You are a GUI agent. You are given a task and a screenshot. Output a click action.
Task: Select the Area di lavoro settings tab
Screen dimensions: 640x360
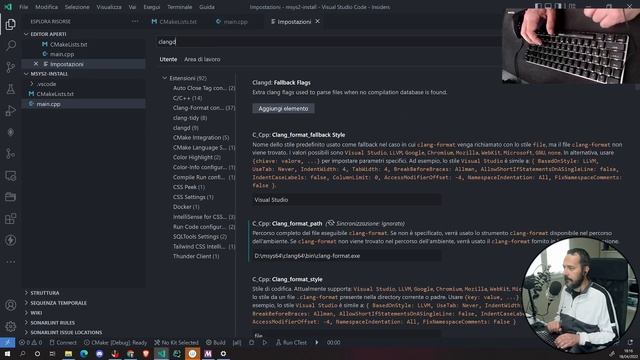click(x=202, y=59)
